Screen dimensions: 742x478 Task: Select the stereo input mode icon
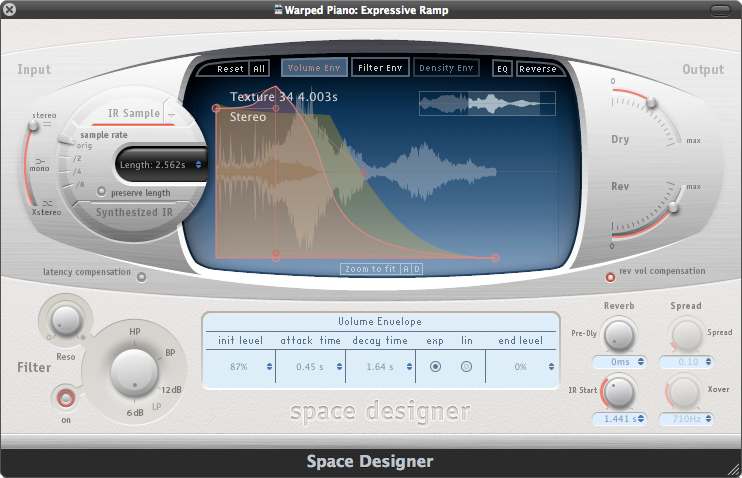tap(46, 124)
